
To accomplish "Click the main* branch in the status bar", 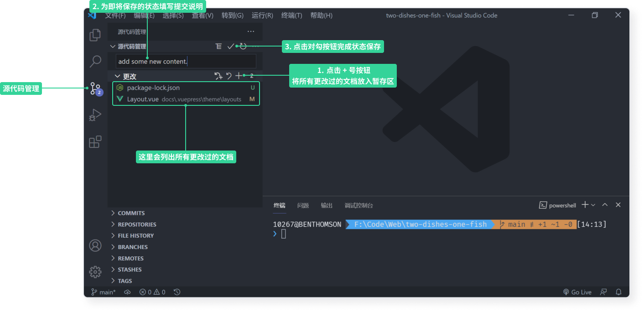I will coord(104,292).
